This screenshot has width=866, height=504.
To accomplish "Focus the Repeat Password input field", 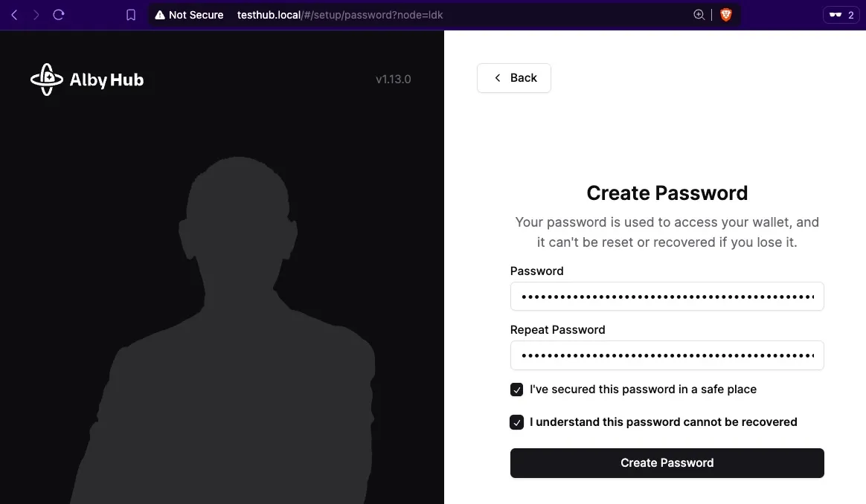I will point(667,355).
